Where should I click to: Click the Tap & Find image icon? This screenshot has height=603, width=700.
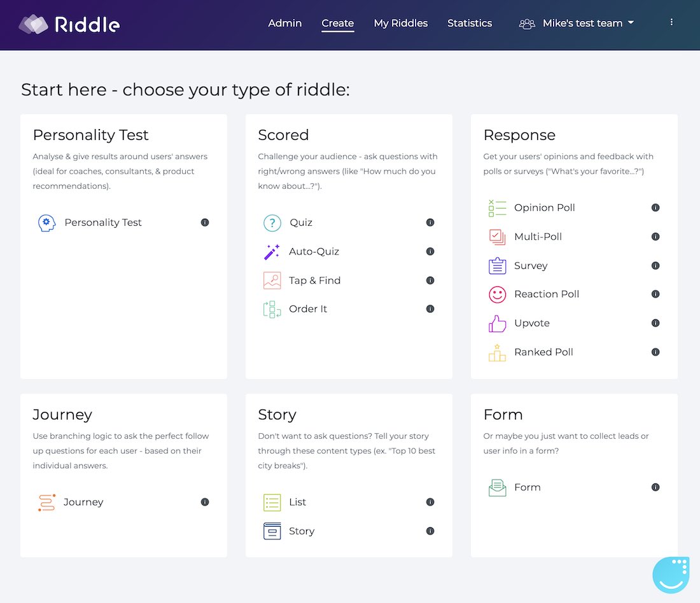click(272, 281)
